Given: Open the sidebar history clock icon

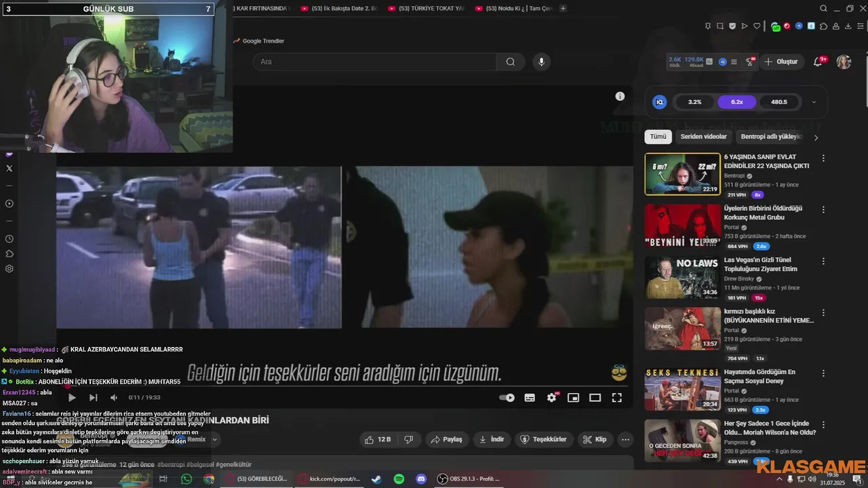Looking at the screenshot, I should pyautogui.click(x=9, y=239).
